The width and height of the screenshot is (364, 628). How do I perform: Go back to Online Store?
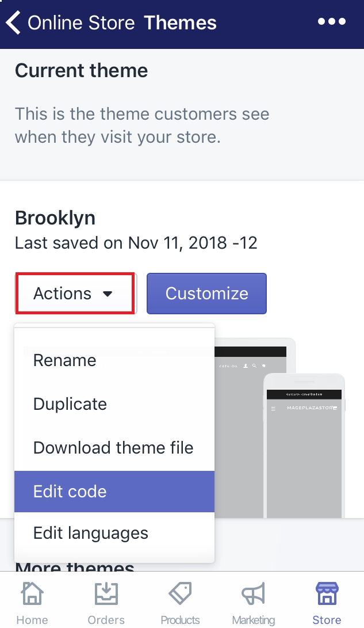pos(81,22)
